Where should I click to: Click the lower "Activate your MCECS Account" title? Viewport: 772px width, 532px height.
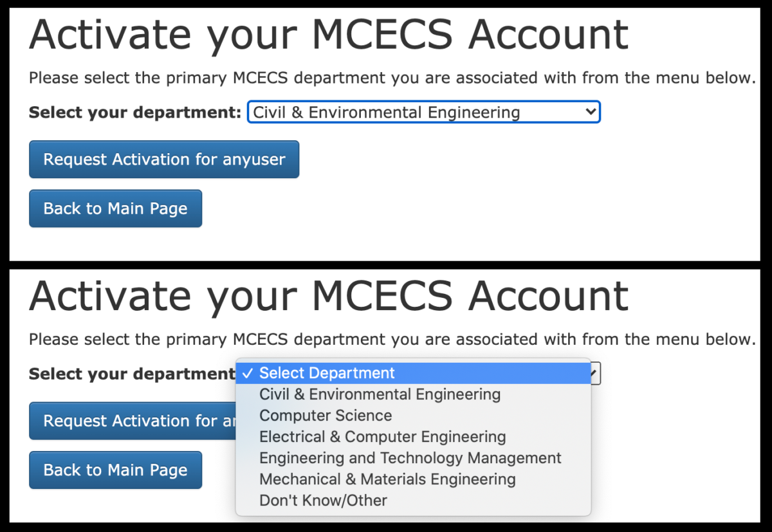coord(328,296)
